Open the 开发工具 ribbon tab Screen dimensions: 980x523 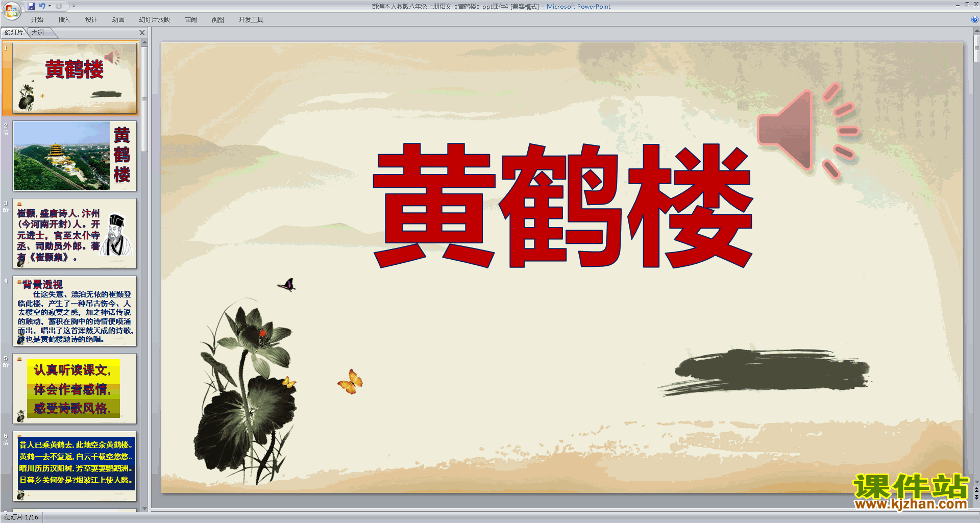(251, 20)
